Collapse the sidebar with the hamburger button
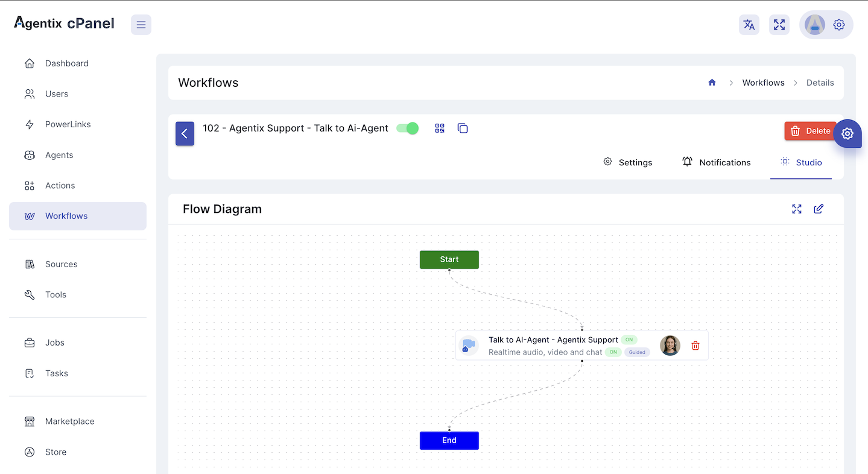 coord(141,25)
